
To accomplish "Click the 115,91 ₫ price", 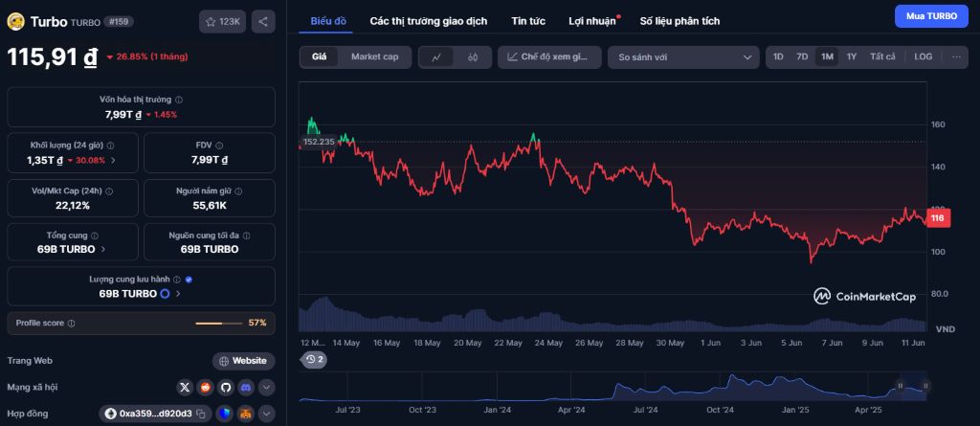I will [53, 56].
